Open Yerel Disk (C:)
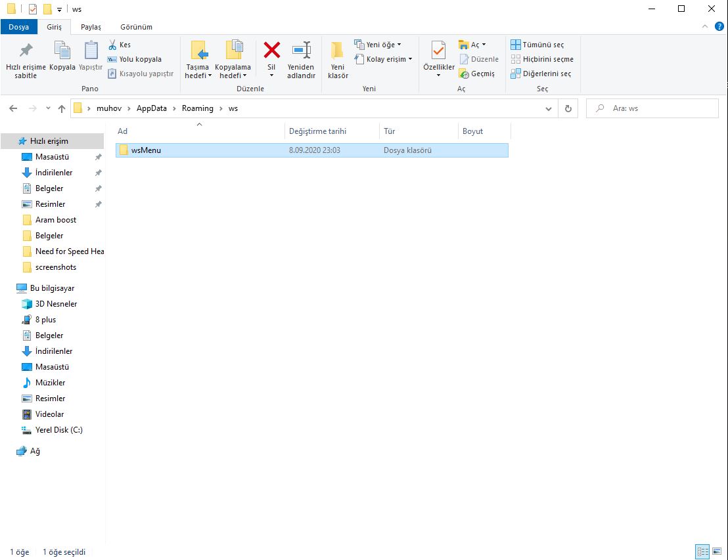 coord(52,430)
